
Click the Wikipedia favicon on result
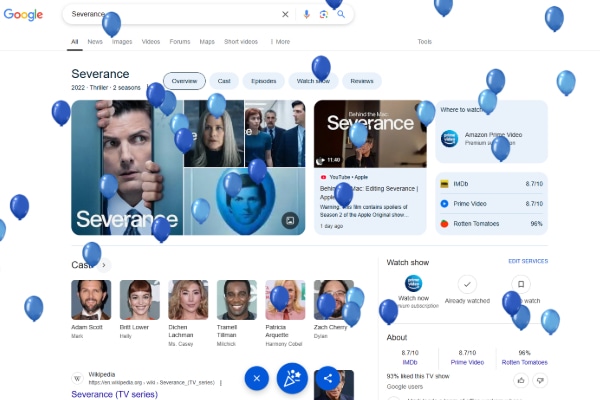pos(77,379)
